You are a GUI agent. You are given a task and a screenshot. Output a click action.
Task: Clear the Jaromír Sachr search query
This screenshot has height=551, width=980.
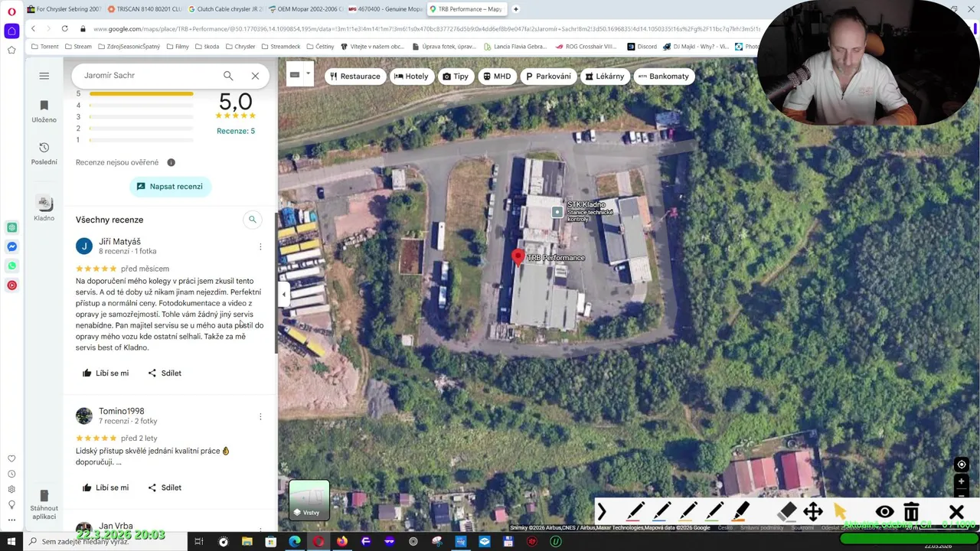[255, 76]
